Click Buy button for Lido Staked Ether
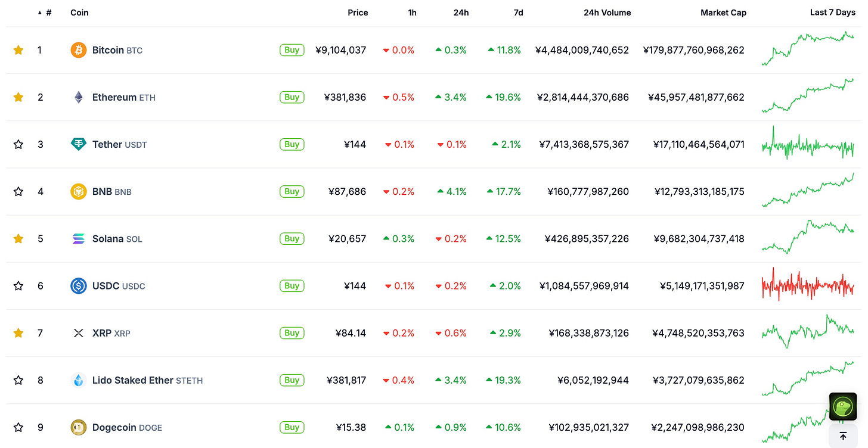The height and width of the screenshot is (448, 868). [x=292, y=379]
